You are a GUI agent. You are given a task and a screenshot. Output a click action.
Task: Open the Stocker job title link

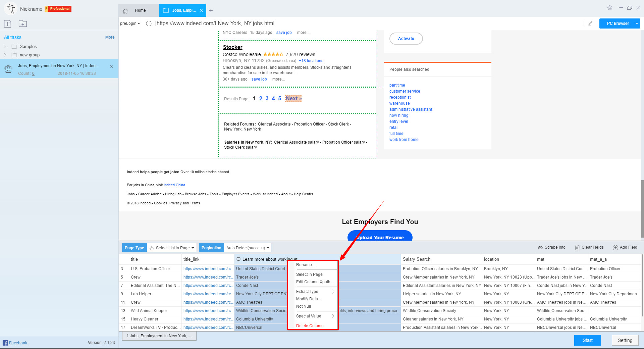pyautogui.click(x=232, y=47)
